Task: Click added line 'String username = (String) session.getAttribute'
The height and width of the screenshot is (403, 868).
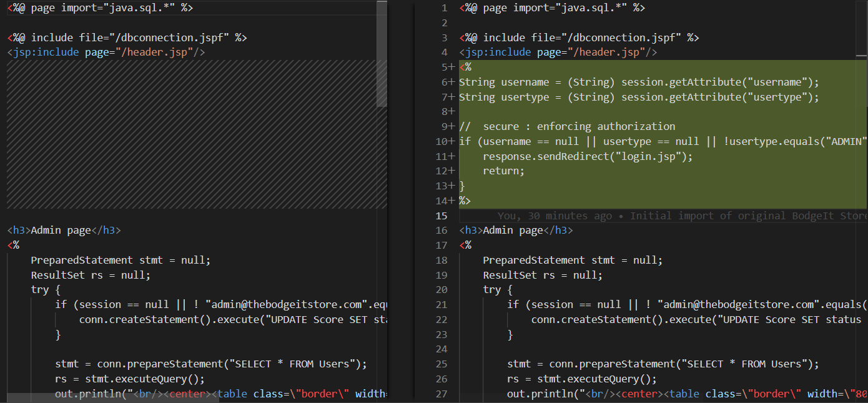Action: 639,82
